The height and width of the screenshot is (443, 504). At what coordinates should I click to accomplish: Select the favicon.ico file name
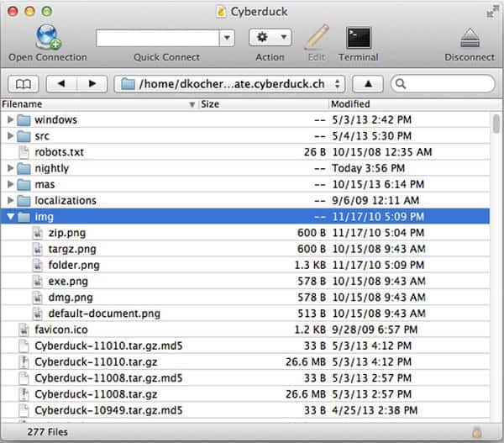click(x=61, y=330)
